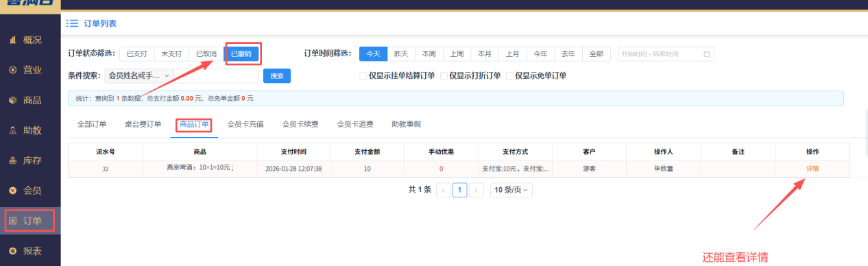Click the 订单 list sidebar icon
This screenshot has height=266, width=868.
(x=13, y=221)
